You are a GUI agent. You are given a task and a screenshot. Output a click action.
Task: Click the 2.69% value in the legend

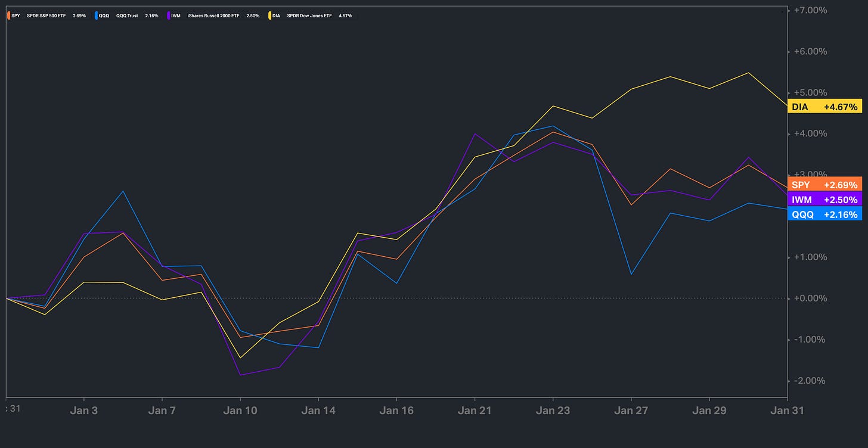[79, 15]
